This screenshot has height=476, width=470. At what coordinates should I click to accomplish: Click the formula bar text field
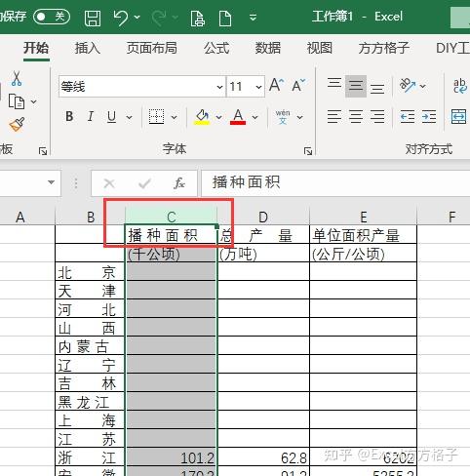pos(335,182)
